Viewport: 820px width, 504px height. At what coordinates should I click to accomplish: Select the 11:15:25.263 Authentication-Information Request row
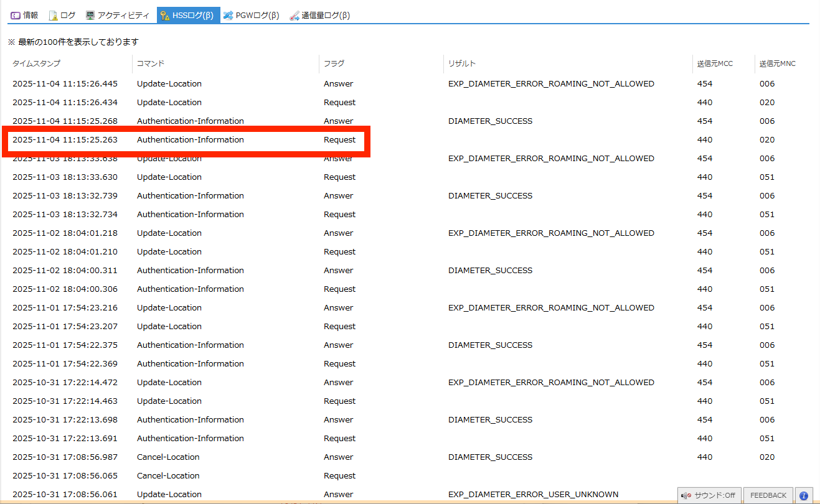(190, 140)
